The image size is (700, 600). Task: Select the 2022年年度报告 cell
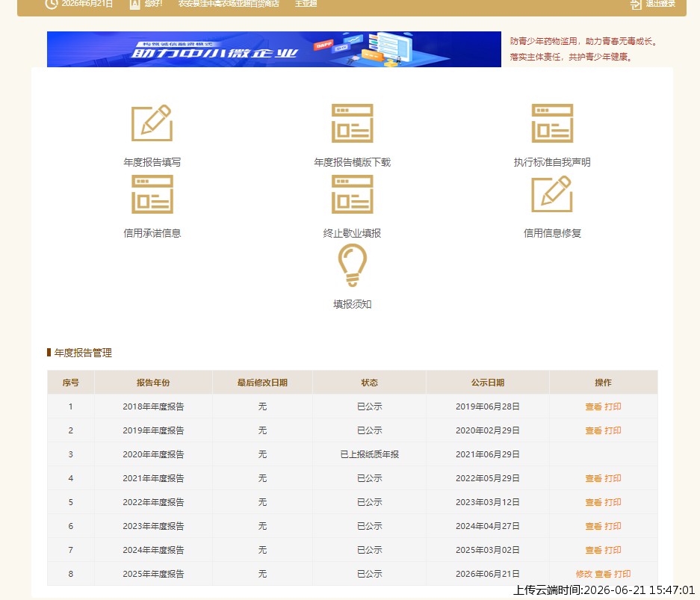153,502
